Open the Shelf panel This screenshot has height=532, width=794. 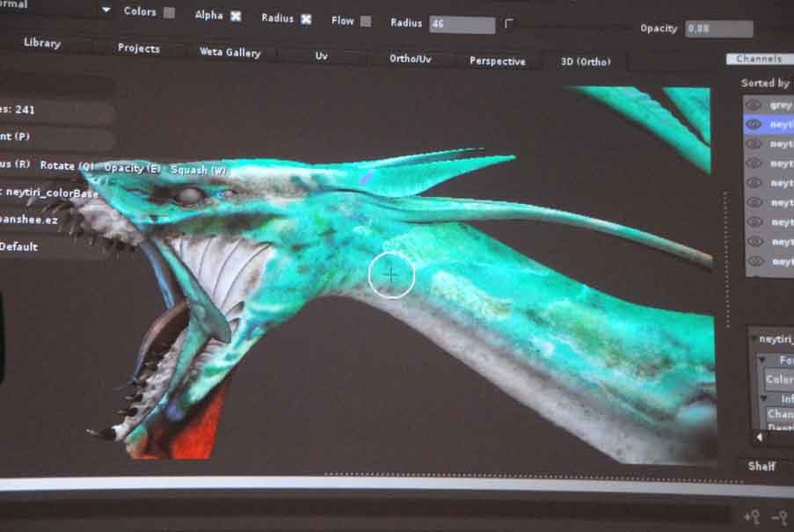tap(761, 466)
